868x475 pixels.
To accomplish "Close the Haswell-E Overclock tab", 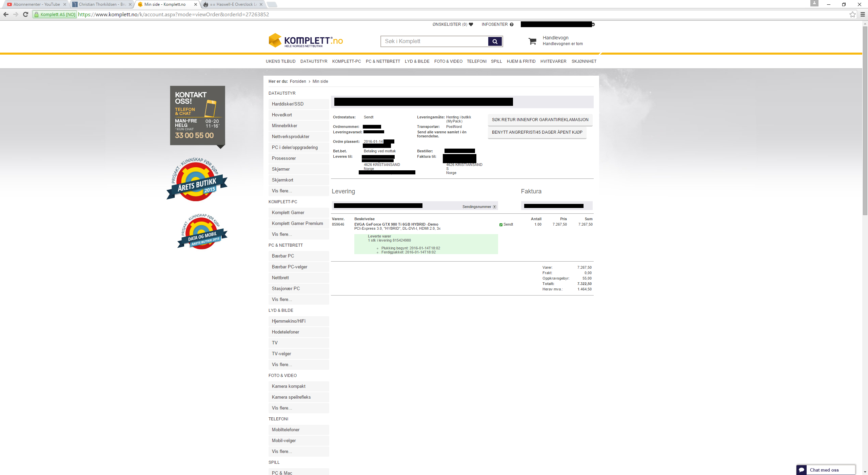I will pos(261,4).
